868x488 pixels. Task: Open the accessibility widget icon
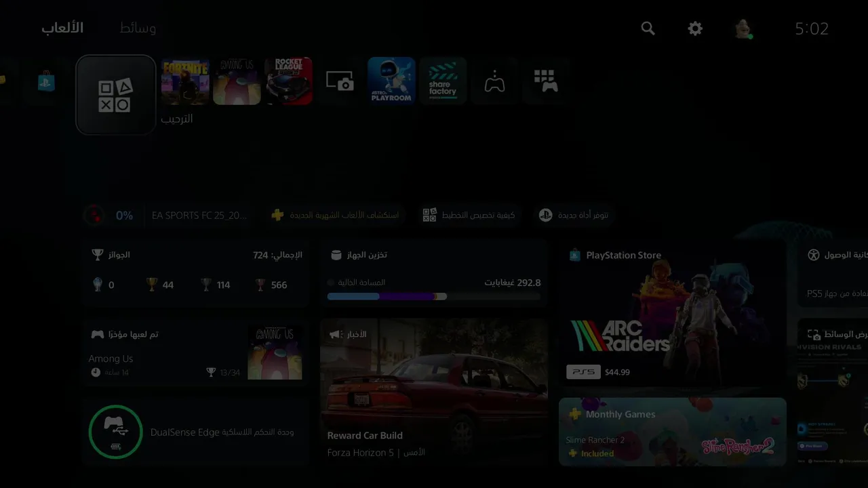pos(814,255)
